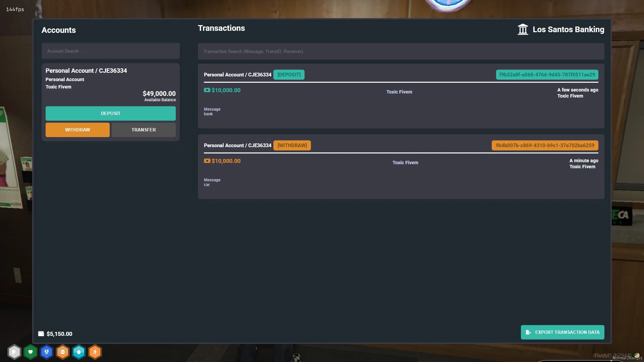Select the Personal Account CJE36334 card title
Image resolution: width=644 pixels, height=362 pixels.
86,71
